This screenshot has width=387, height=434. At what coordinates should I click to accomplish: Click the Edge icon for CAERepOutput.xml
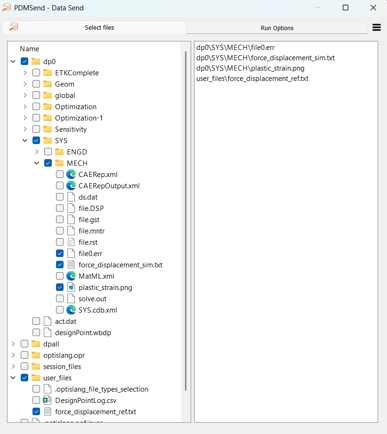[x=71, y=186]
